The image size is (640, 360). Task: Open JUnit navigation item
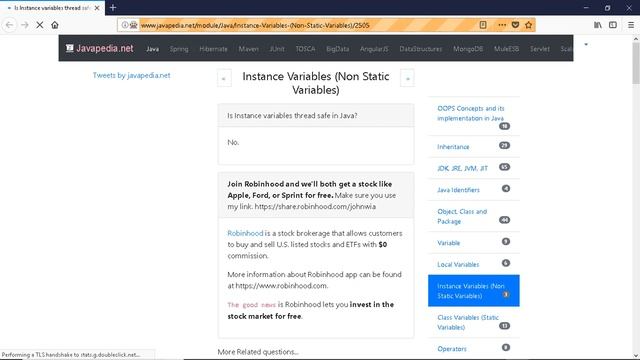click(x=277, y=49)
